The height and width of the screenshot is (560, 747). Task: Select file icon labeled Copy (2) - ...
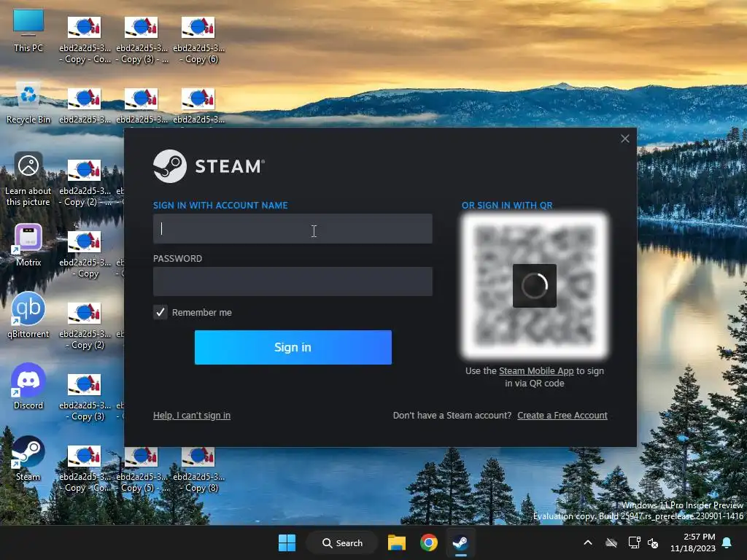tap(85, 183)
